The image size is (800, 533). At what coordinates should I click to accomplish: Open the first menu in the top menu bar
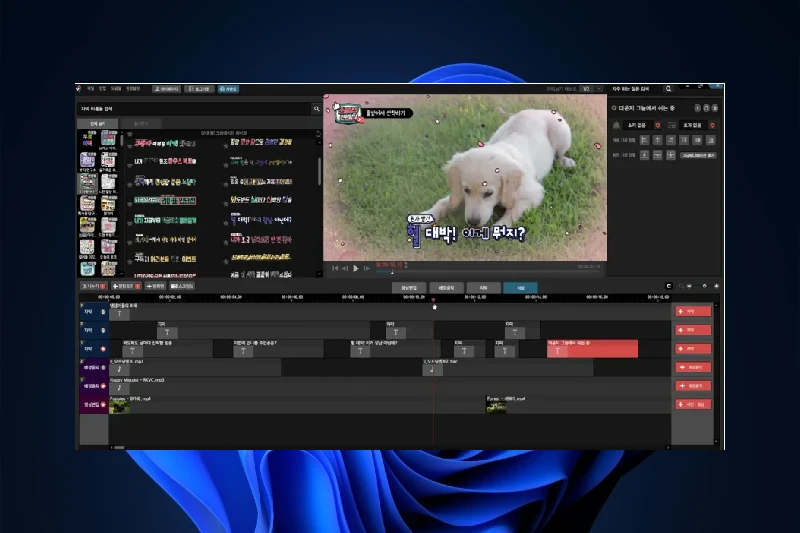pos(90,89)
